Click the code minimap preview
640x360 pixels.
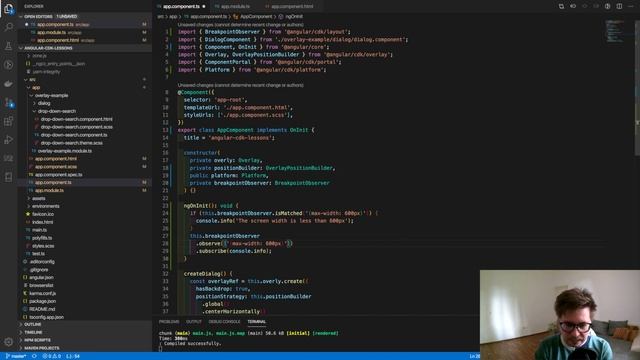pyautogui.click(x=614, y=31)
